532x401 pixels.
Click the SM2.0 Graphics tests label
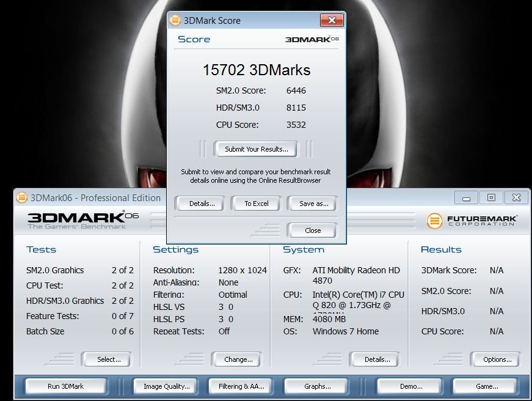point(55,270)
